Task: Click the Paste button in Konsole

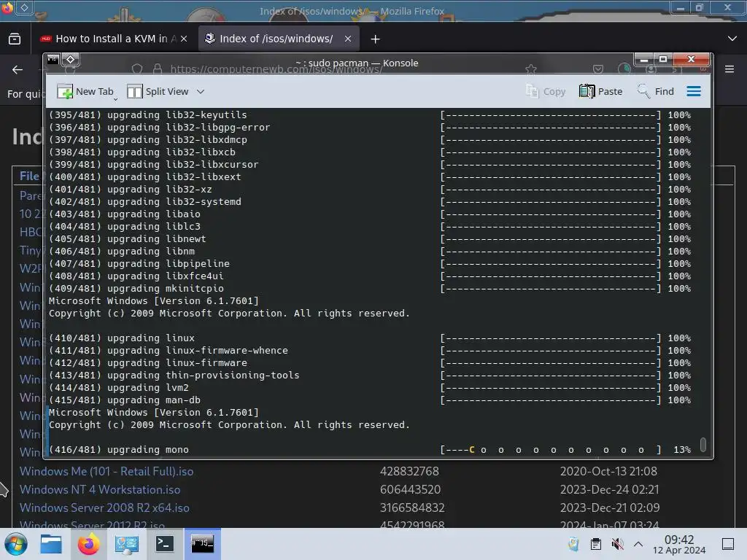Action: coord(601,91)
